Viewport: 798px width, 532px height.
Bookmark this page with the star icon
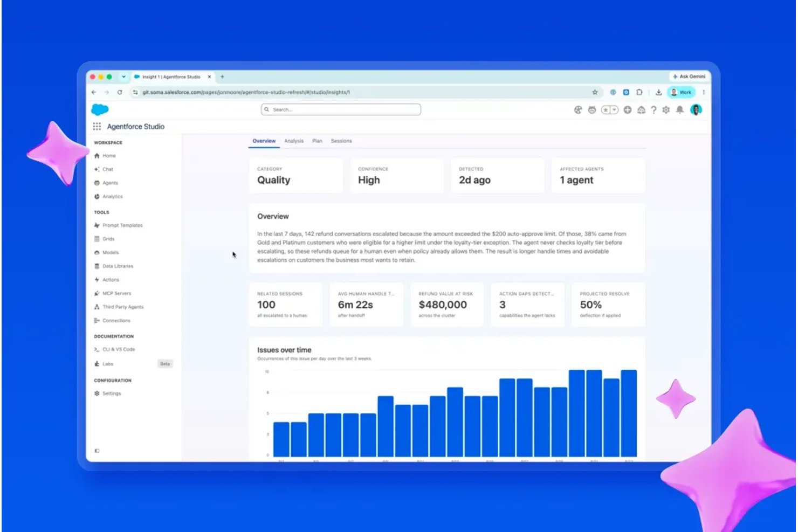point(595,92)
